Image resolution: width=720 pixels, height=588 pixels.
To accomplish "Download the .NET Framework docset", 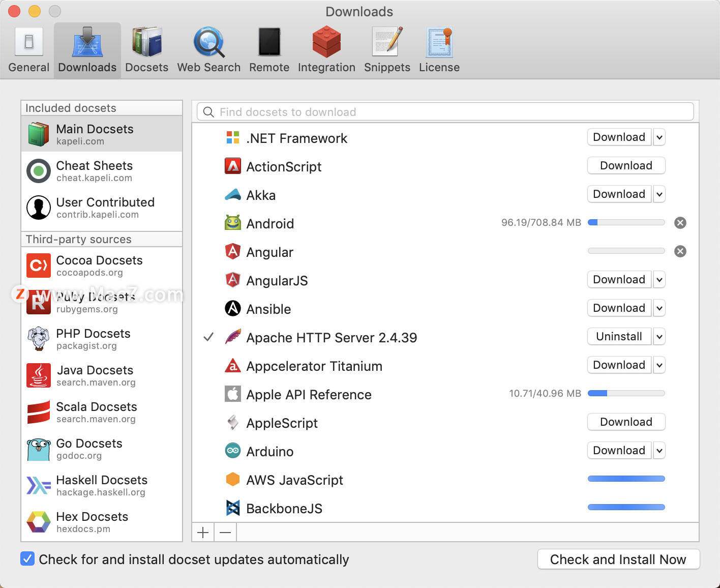I will [619, 137].
